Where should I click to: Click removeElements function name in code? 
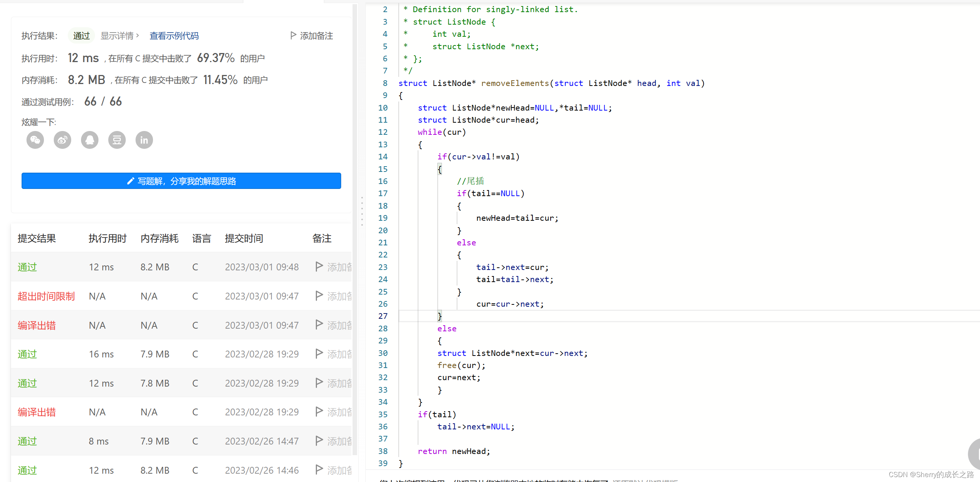pyautogui.click(x=515, y=83)
